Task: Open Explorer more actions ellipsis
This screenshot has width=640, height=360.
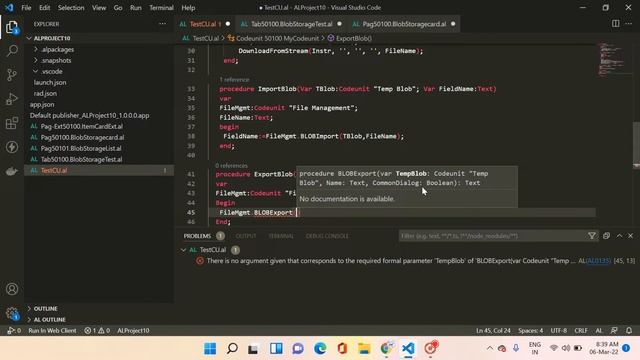Action: tap(162, 24)
